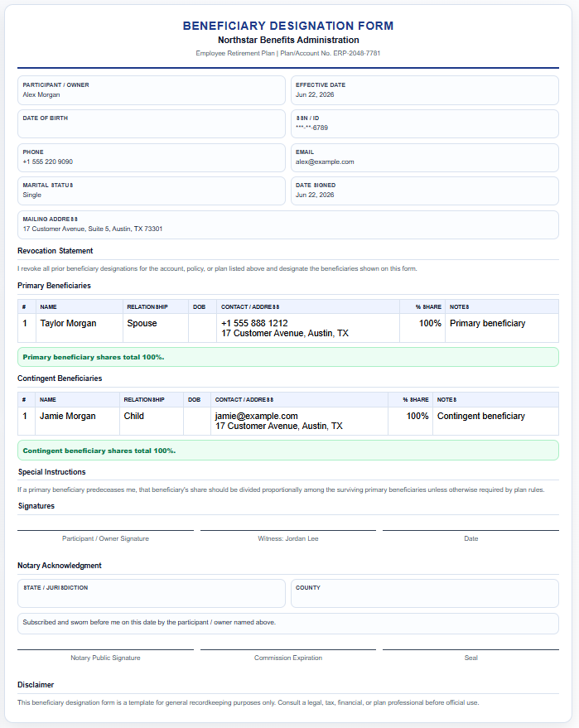
Task: Click the 'Contingent beneficiary shares total 100%' banner
Action: [x=288, y=451]
